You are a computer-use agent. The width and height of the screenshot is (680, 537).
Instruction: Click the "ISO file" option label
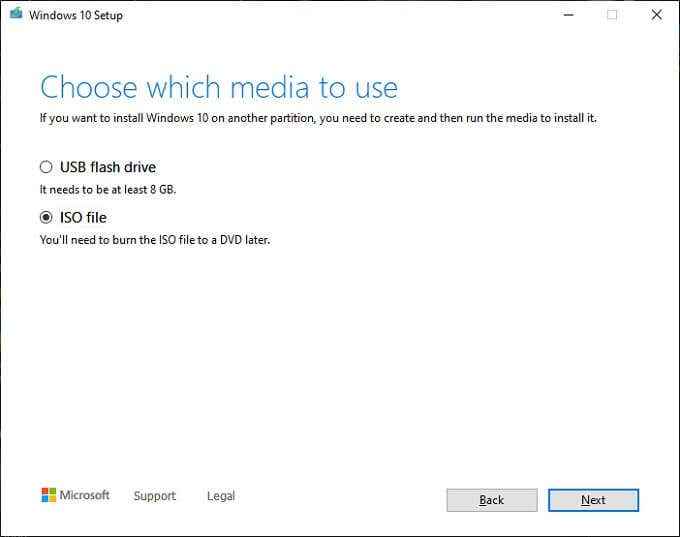tap(83, 217)
